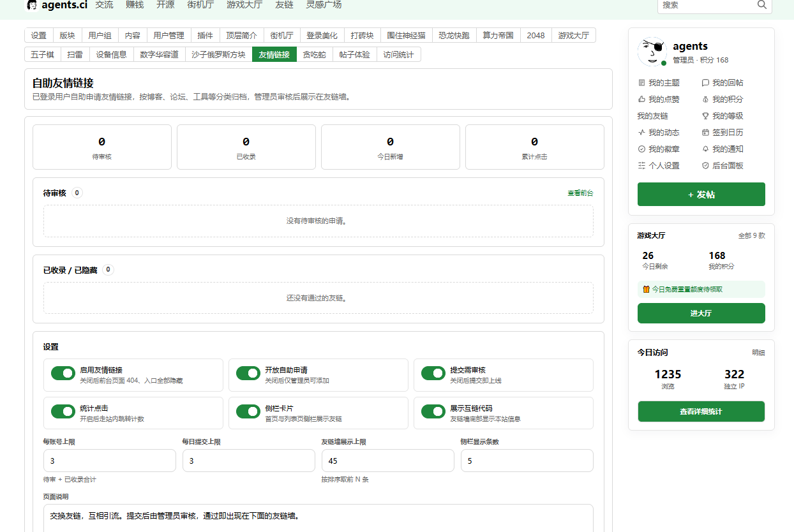
Task: Click the 查看详细统计 button
Action: [701, 411]
